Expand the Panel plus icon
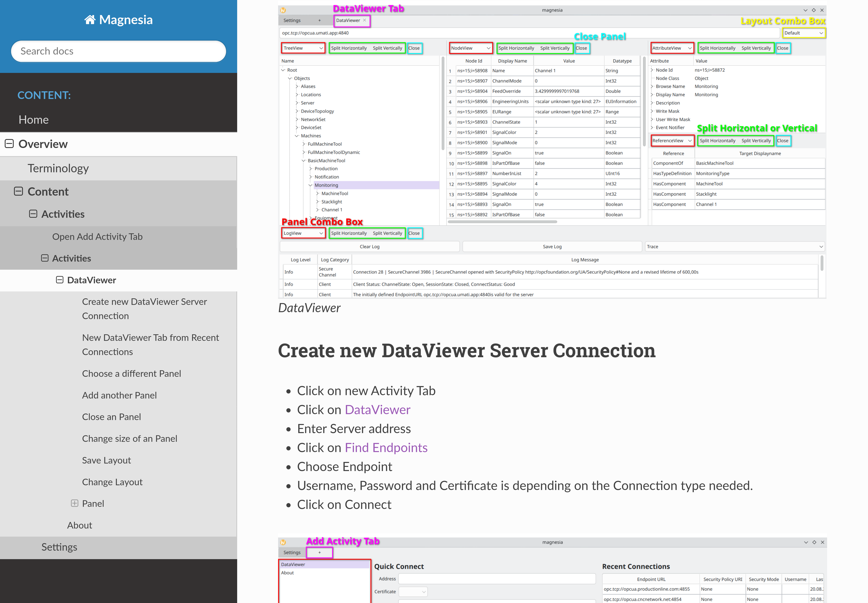The width and height of the screenshot is (868, 603). tap(75, 504)
